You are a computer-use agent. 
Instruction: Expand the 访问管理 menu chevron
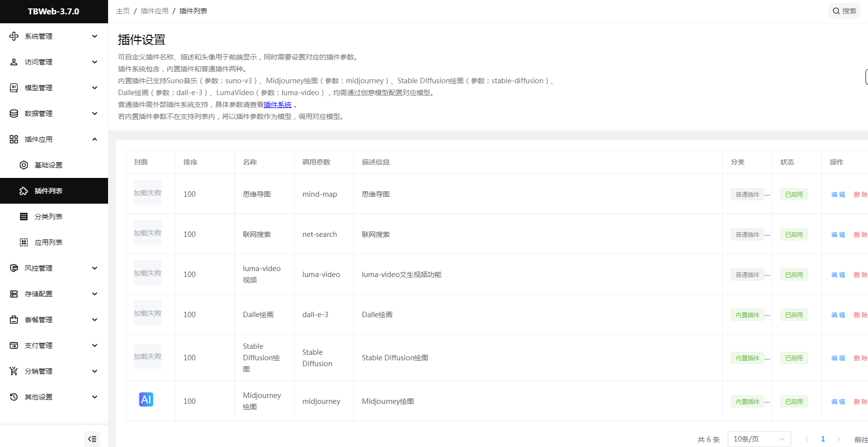[x=95, y=62]
